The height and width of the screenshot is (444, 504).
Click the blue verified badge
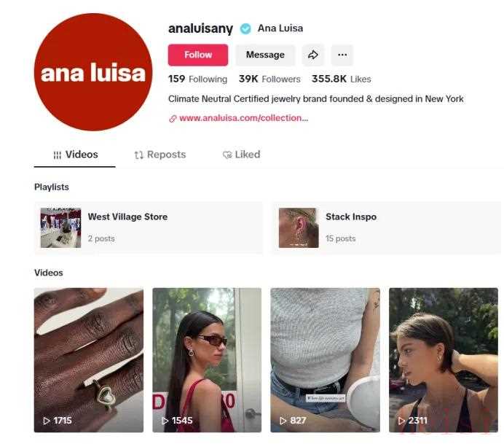point(245,28)
